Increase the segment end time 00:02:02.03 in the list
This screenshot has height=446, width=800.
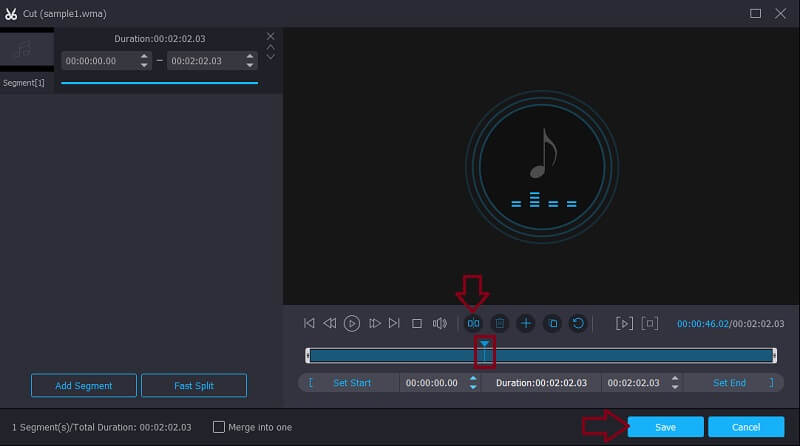coord(250,56)
